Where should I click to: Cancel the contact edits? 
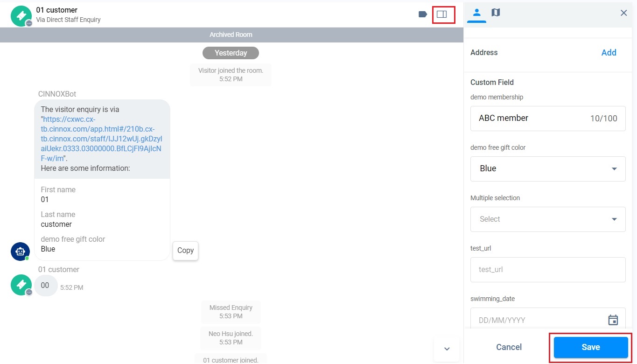click(509, 347)
